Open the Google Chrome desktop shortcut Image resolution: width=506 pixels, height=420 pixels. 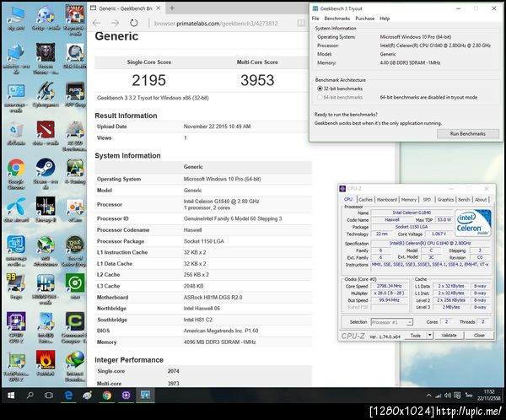pyautogui.click(x=16, y=174)
